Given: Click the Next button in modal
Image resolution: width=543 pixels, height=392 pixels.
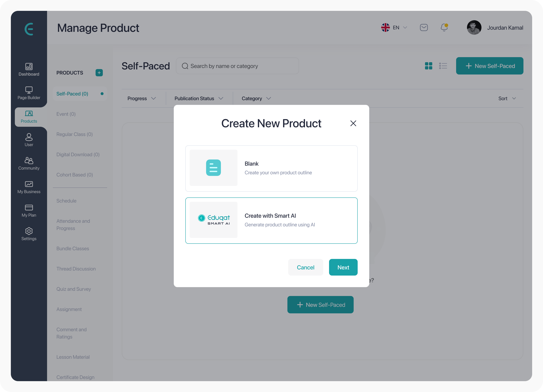Looking at the screenshot, I should coord(343,267).
